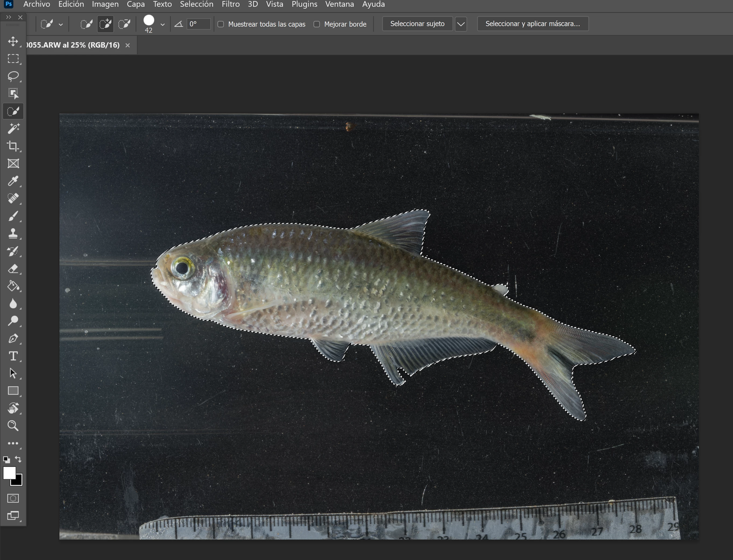The width and height of the screenshot is (733, 560).
Task: Click the white foreground color swatch
Action: pyautogui.click(x=9, y=472)
